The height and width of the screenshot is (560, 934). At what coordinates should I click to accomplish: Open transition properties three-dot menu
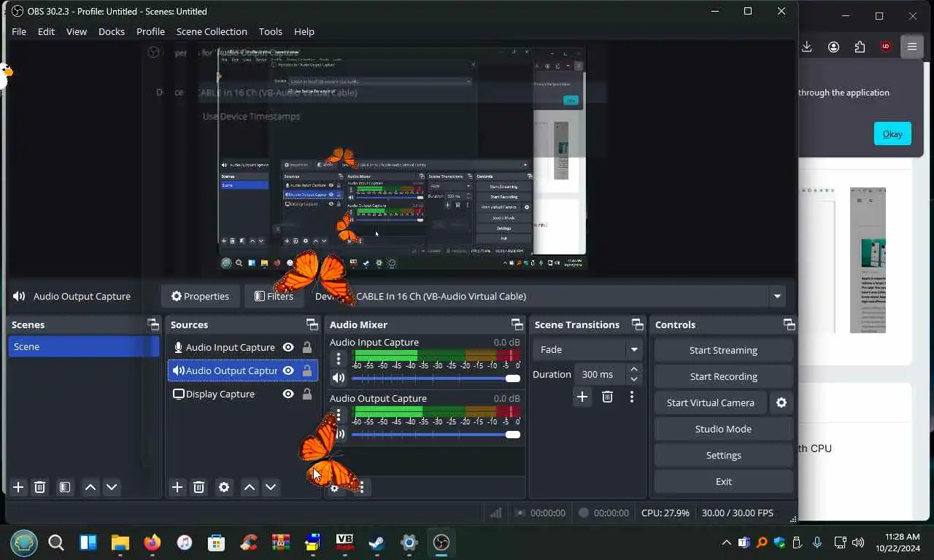click(x=632, y=397)
